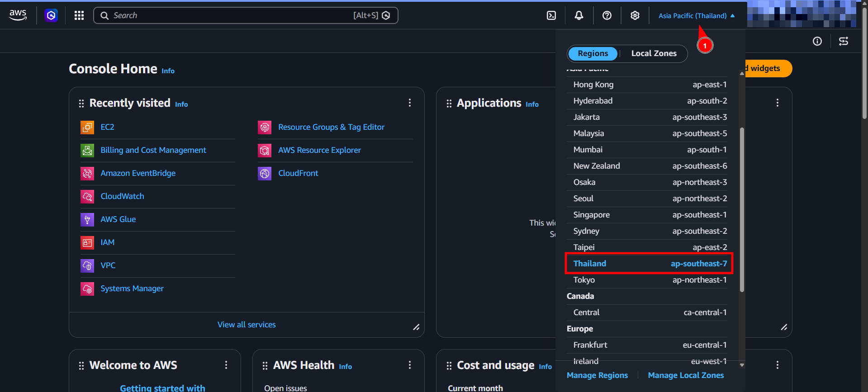Click the Recently visited widget corner expand icon
Image resolution: width=868 pixels, height=392 pixels.
coord(416,327)
